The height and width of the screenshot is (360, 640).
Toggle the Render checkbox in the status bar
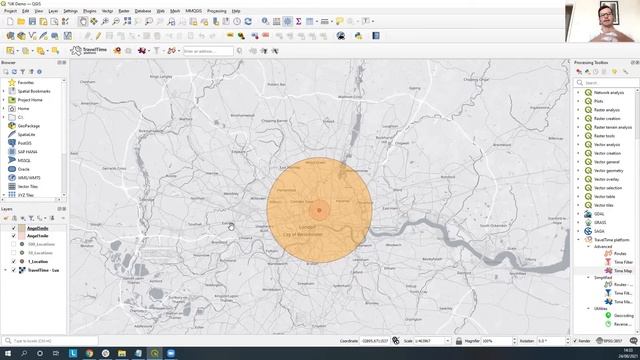tap(576, 340)
